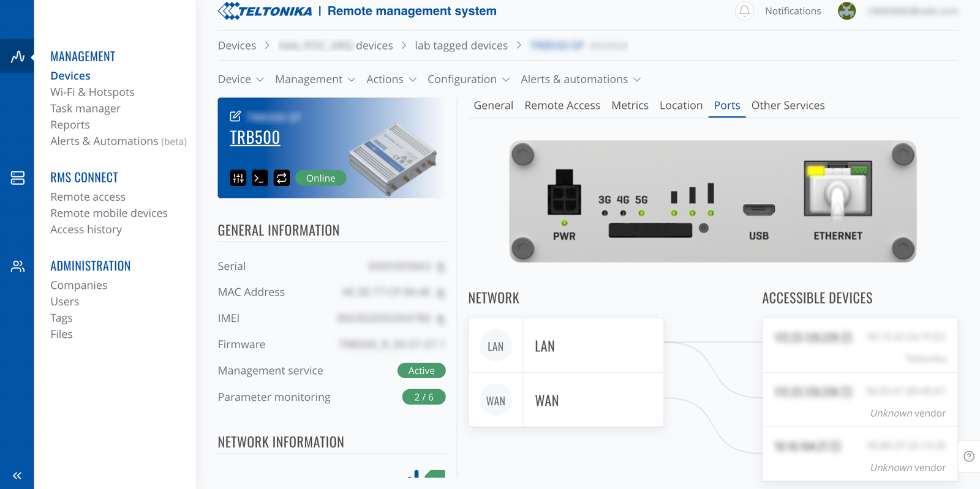Image resolution: width=980 pixels, height=489 pixels.
Task: Switch to the Location tab
Action: point(681,105)
